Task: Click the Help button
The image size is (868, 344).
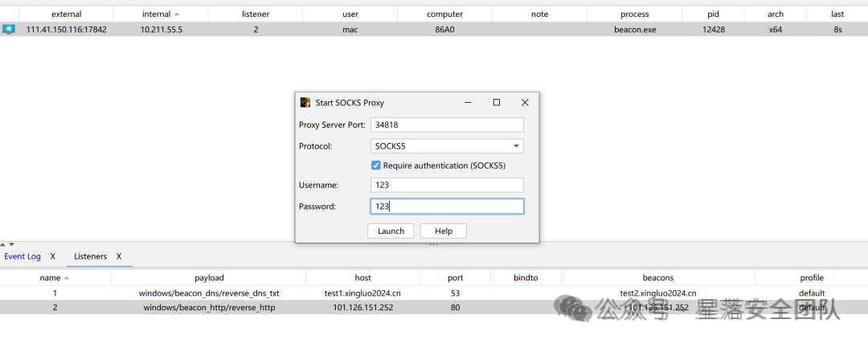Action: pyautogui.click(x=444, y=231)
